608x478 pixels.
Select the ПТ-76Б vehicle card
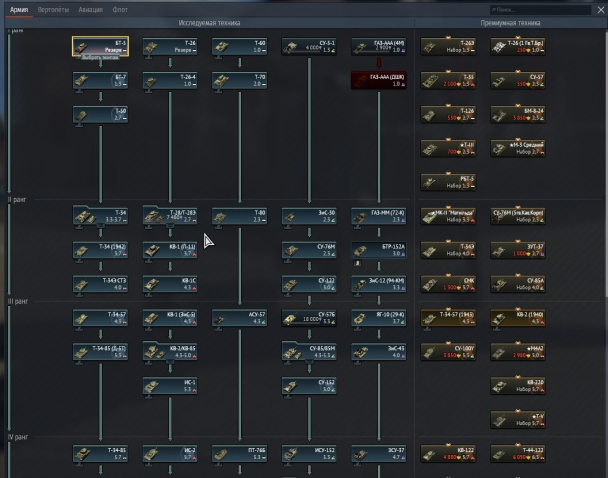pos(239,454)
